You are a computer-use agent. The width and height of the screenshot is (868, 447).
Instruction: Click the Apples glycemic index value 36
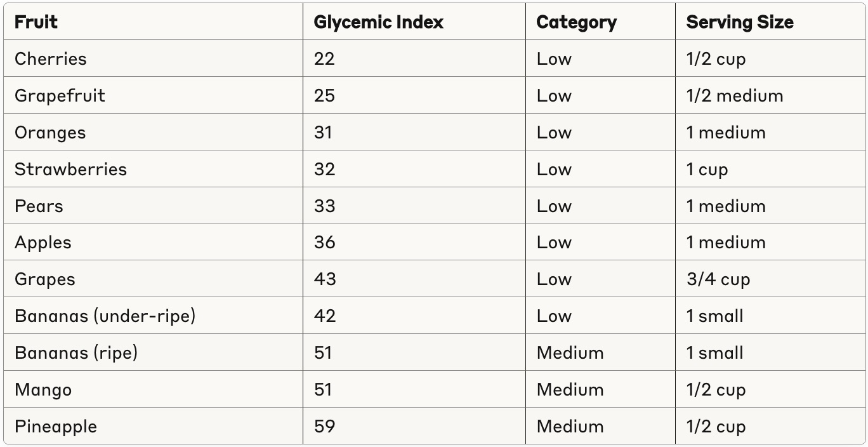click(324, 243)
